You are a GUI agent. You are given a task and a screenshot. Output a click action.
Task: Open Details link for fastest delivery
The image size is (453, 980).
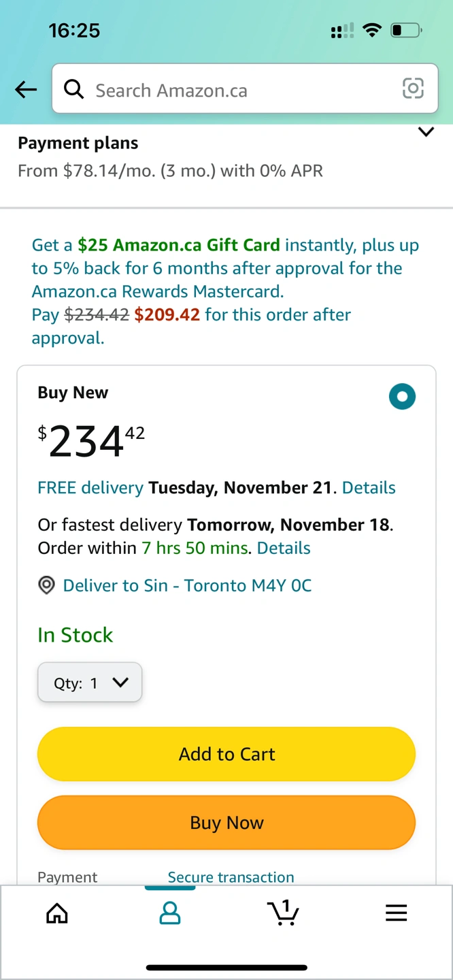pos(284,549)
